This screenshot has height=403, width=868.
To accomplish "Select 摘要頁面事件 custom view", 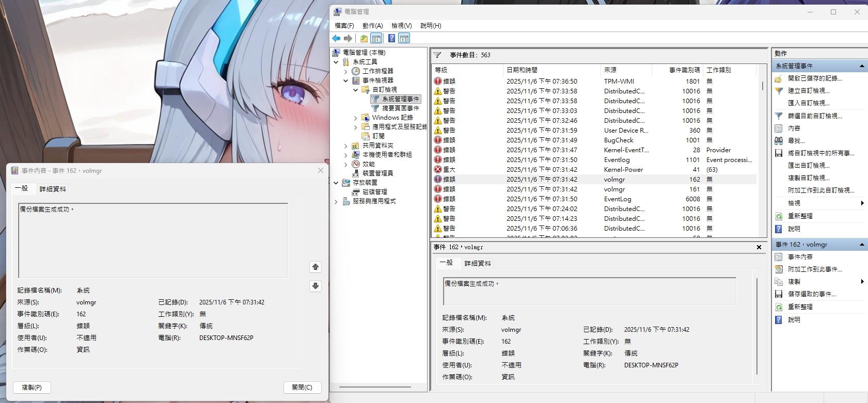I will coord(401,108).
